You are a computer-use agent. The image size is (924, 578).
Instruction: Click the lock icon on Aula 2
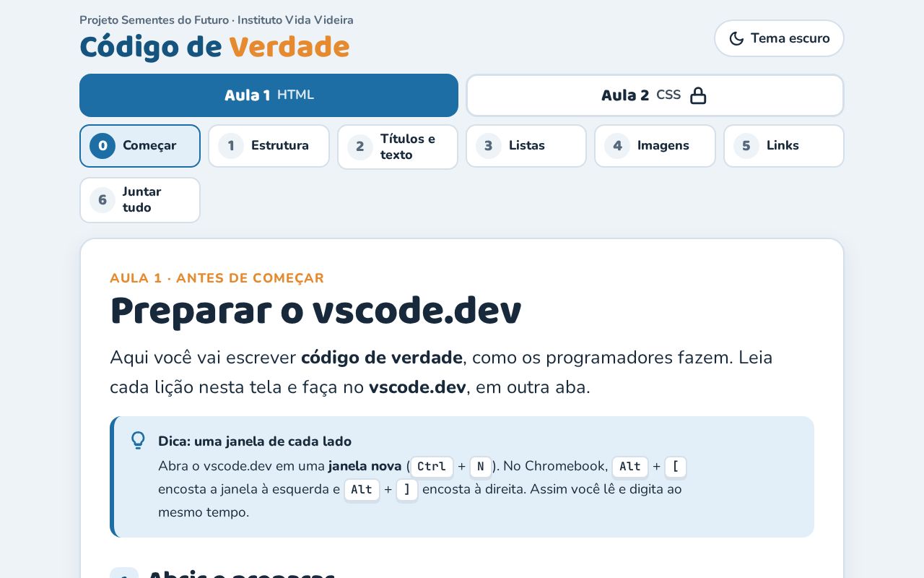pyautogui.click(x=698, y=95)
